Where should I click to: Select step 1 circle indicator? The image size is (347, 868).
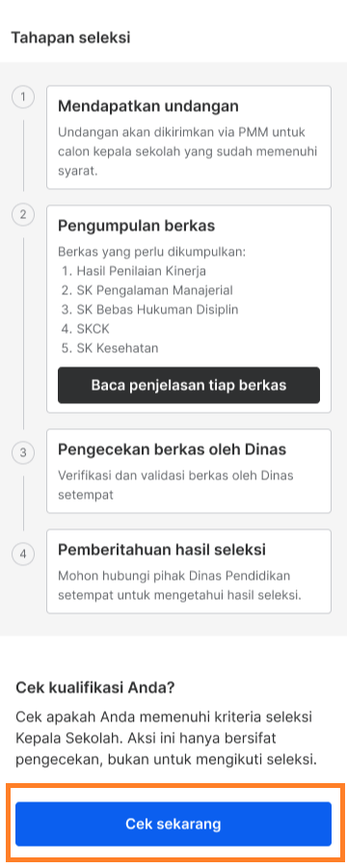[x=23, y=97]
